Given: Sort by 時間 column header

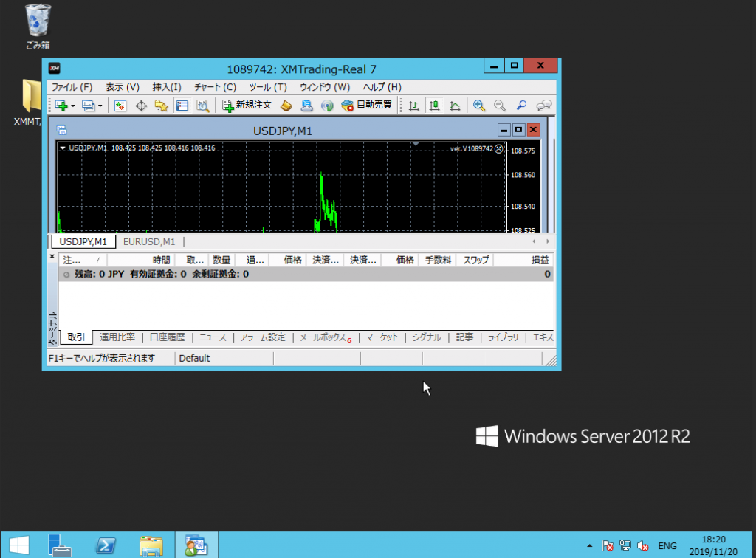Looking at the screenshot, I should (140, 261).
